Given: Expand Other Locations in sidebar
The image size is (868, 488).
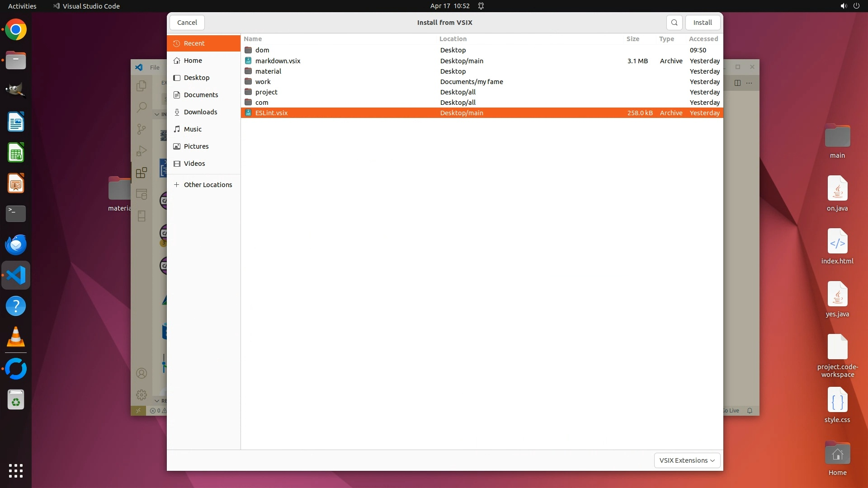Looking at the screenshot, I should (208, 185).
